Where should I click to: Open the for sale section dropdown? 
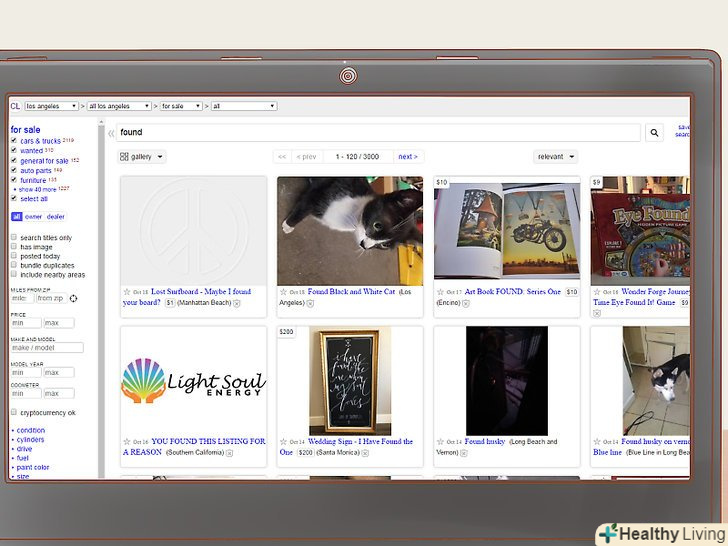[x=181, y=106]
